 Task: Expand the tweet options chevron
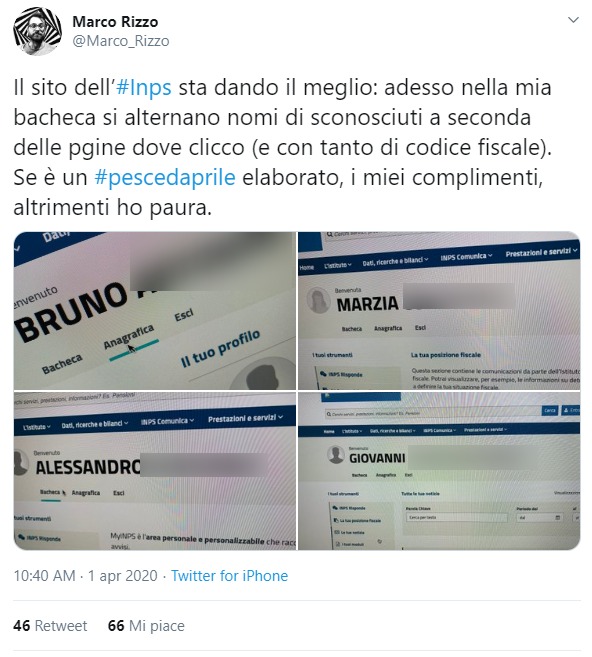(573, 20)
